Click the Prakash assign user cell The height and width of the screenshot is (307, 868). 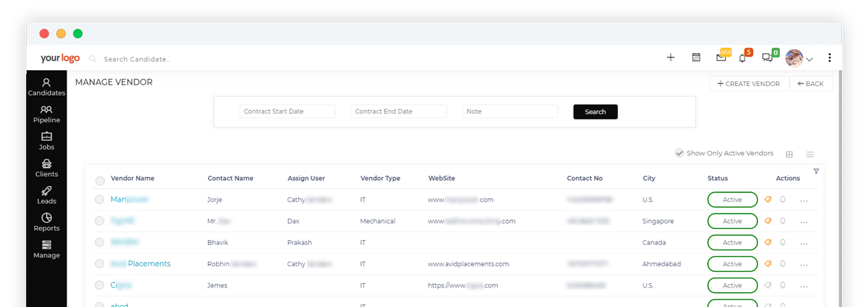point(299,242)
